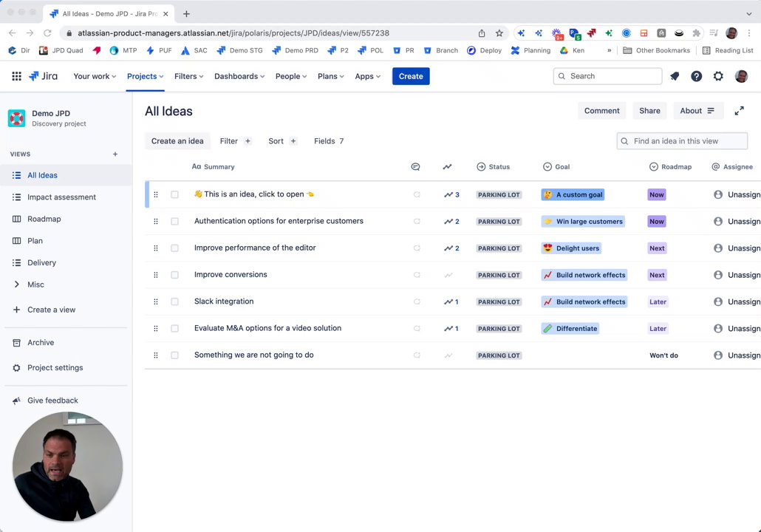Open the People dropdown menu
Screen dimensions: 761x532
click(291, 76)
